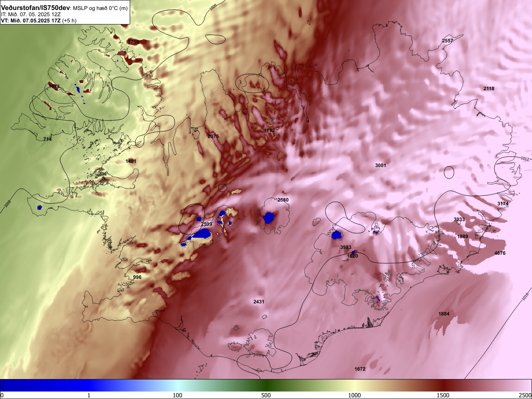Screen dimensions: 532x399
Task: Click the map value 1889
Action: (463, 236)
